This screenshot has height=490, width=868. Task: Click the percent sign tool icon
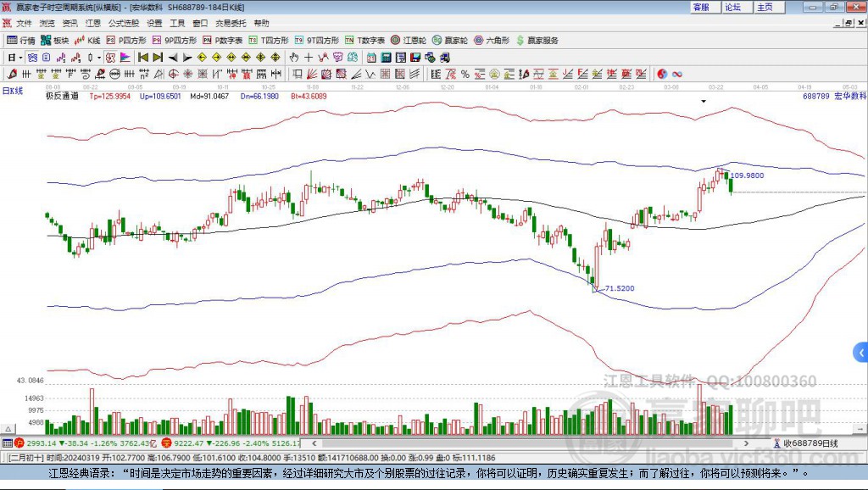[x=465, y=75]
